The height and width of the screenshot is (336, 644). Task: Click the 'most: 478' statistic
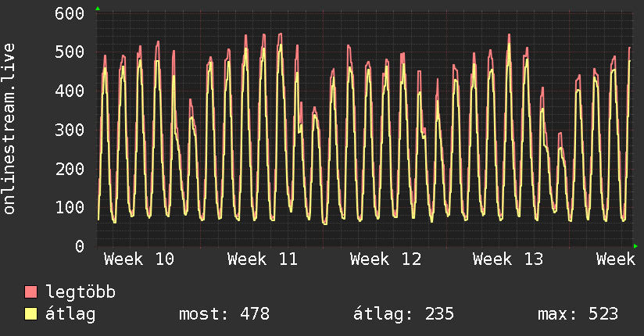(224, 314)
